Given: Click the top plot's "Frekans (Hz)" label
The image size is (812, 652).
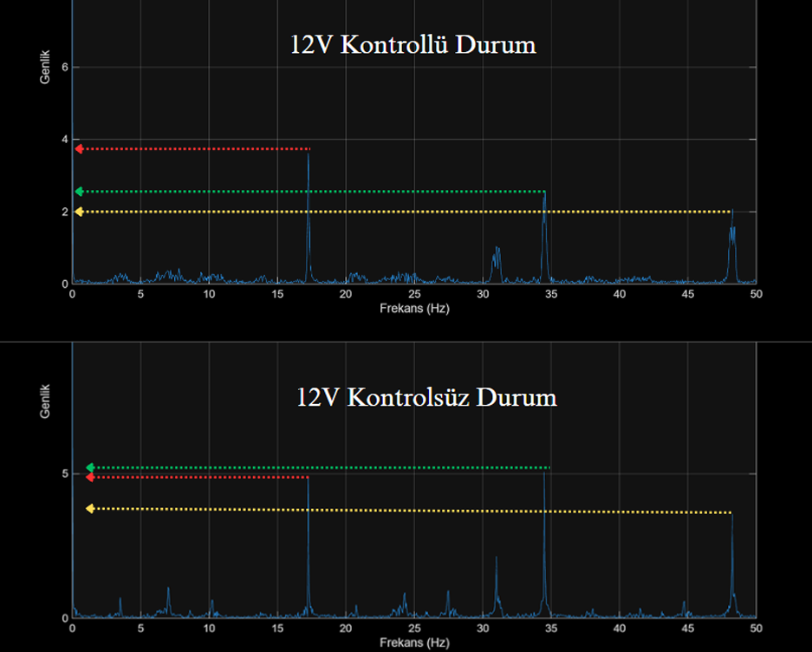Looking at the screenshot, I should (x=413, y=309).
